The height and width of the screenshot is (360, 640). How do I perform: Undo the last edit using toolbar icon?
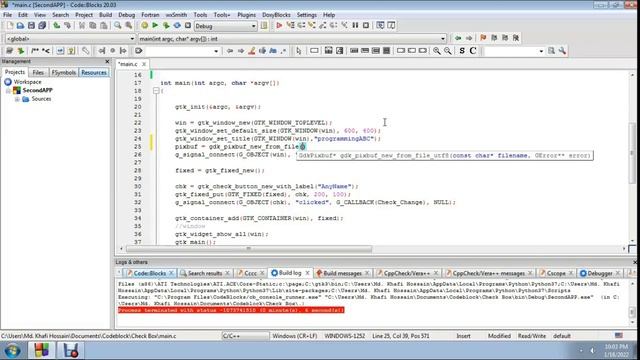coord(56,26)
